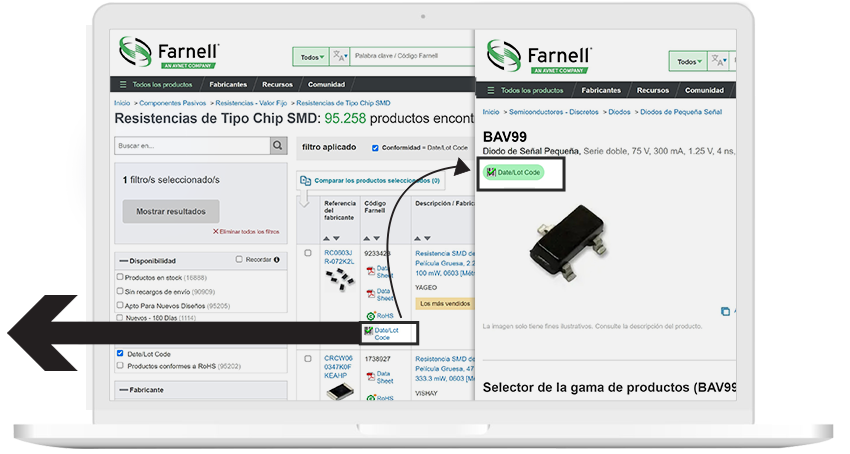This screenshot has width=850, height=454.
Task: Uncheck the 'Date/Lot Code' sidebar filter
Action: [x=120, y=353]
